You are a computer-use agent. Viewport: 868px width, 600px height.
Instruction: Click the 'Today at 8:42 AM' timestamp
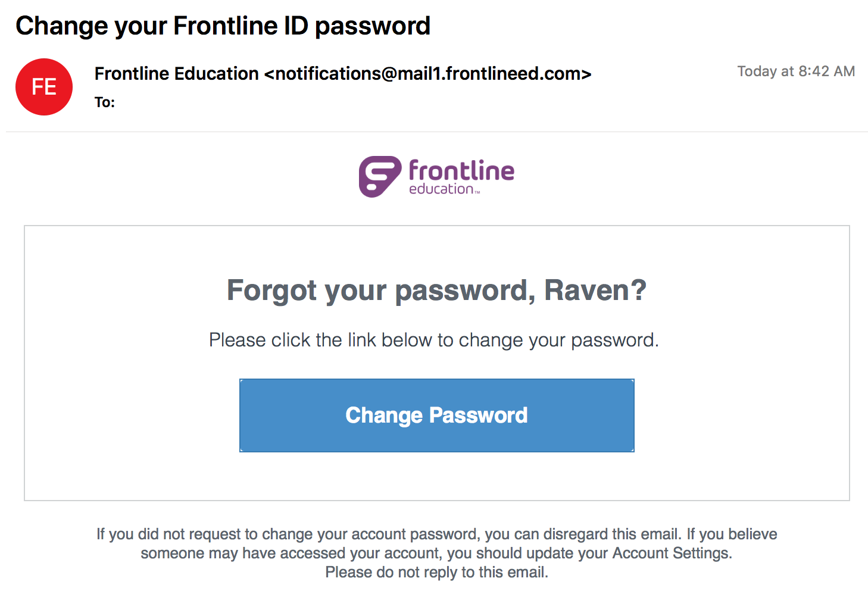tap(796, 71)
